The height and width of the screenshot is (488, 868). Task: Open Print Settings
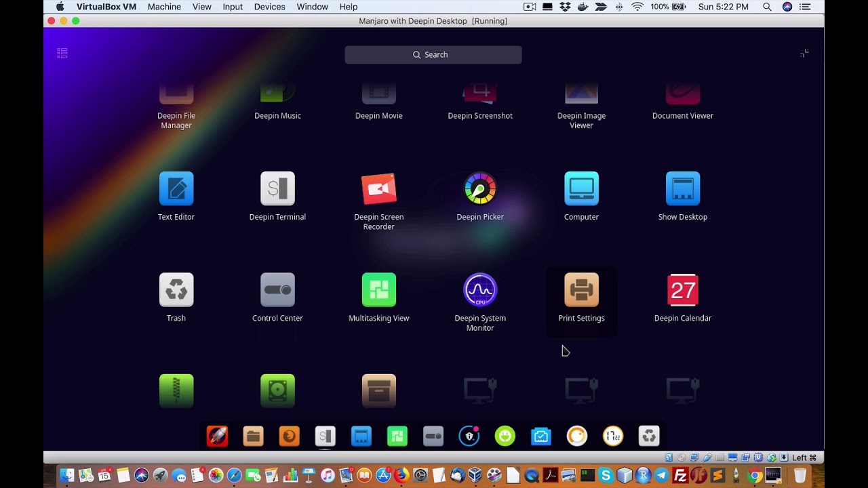click(581, 290)
